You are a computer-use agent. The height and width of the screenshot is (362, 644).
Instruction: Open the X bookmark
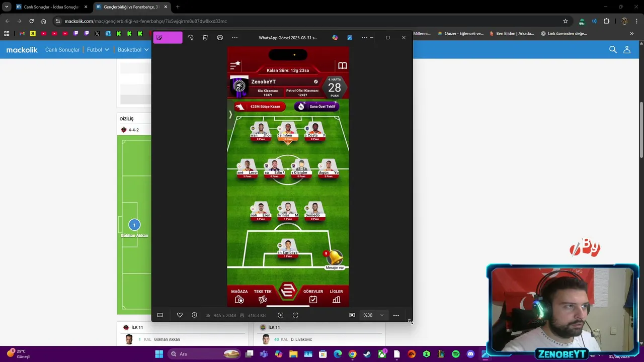click(97, 34)
